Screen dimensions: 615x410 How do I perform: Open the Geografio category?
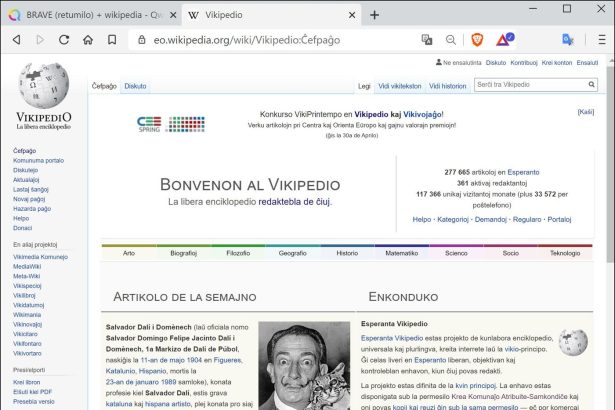point(293,253)
